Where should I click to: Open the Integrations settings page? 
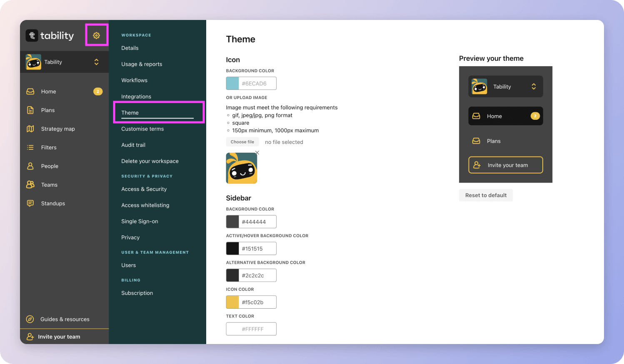click(x=136, y=97)
